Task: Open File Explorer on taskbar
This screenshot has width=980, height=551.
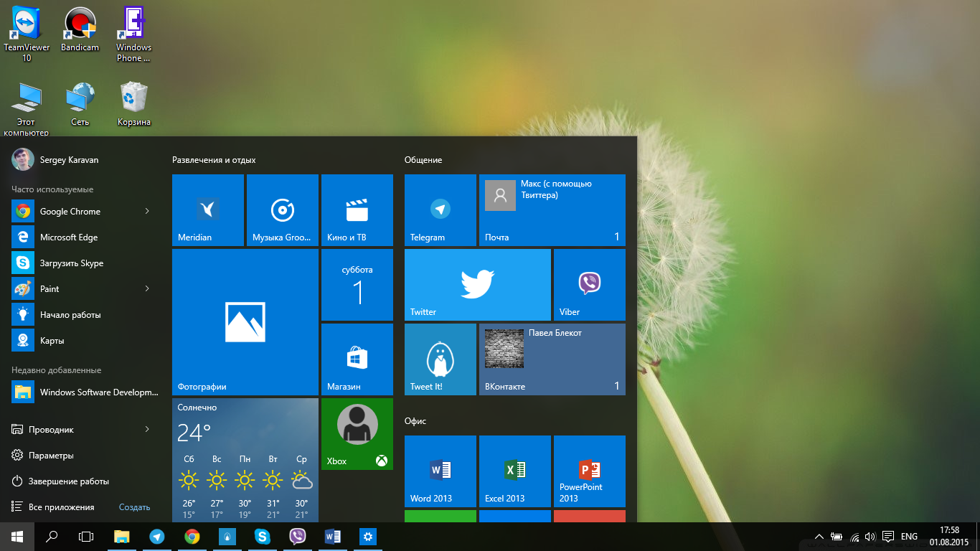Action: tap(122, 536)
